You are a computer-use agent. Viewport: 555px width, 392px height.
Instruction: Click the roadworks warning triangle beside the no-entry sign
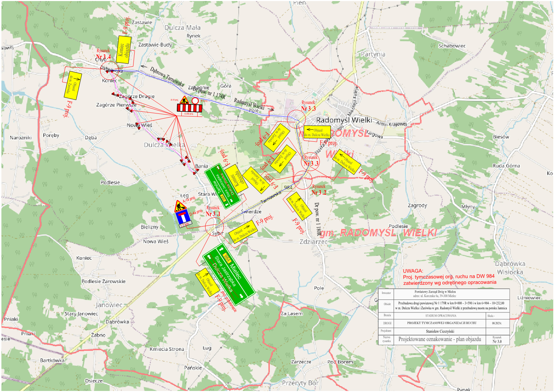[x=184, y=100]
